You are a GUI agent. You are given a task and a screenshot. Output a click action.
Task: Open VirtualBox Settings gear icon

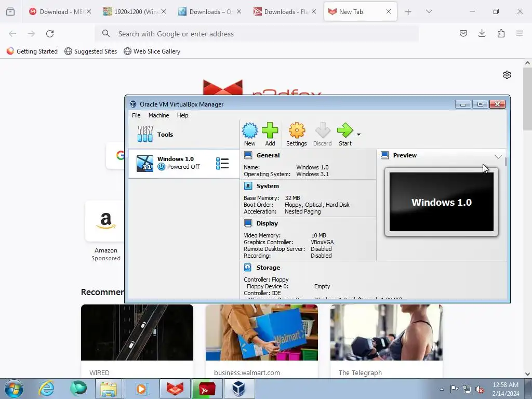[x=297, y=135]
